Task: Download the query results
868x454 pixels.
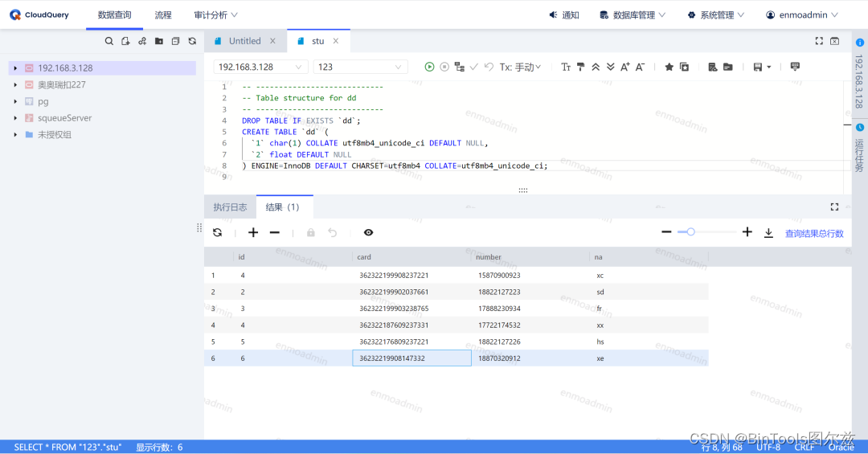Action: coord(768,233)
